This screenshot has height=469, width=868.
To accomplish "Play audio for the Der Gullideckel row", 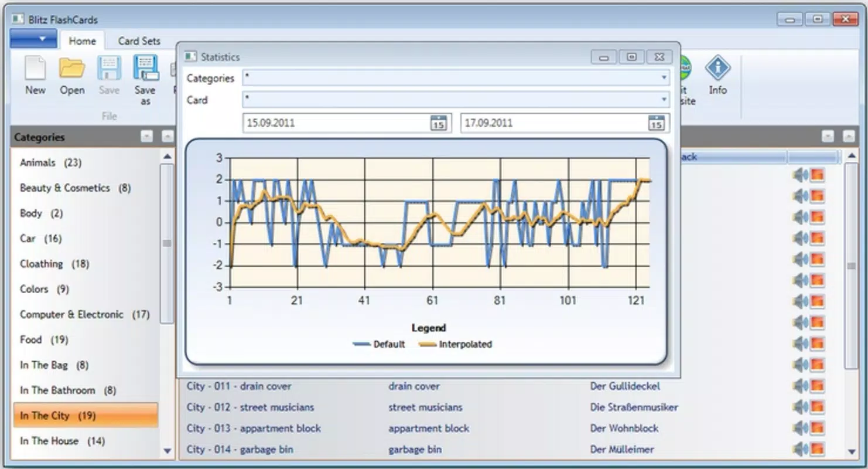I will pos(800,386).
